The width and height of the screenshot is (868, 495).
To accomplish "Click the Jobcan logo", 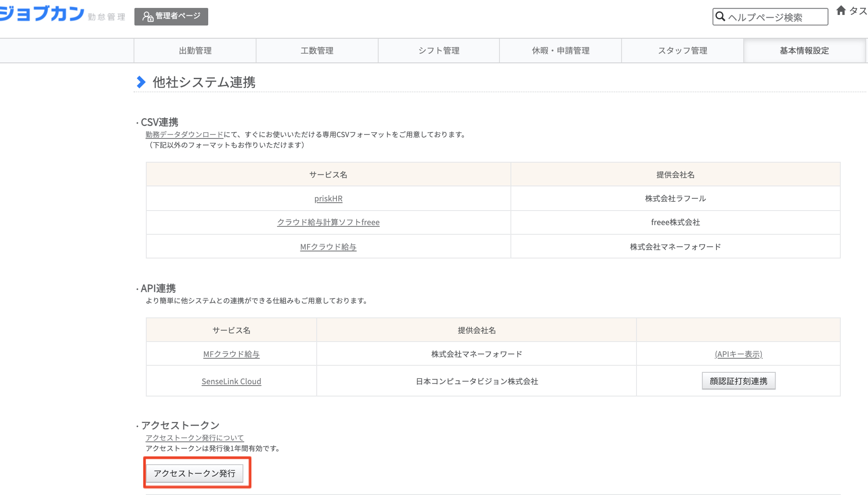I will pyautogui.click(x=42, y=14).
